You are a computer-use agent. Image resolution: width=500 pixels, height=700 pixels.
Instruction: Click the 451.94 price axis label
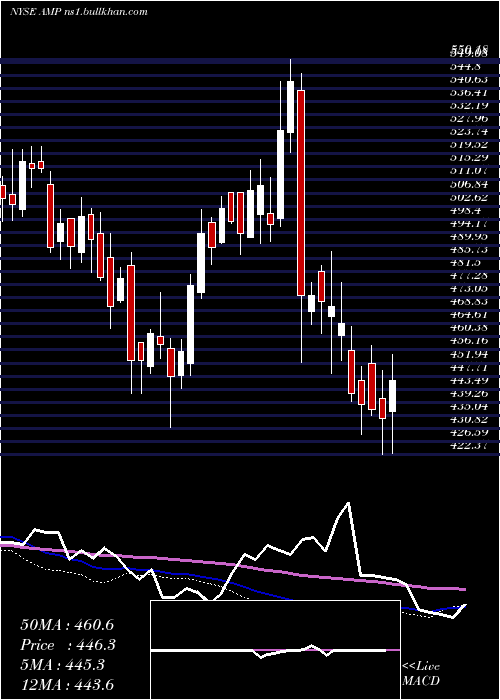point(469,354)
